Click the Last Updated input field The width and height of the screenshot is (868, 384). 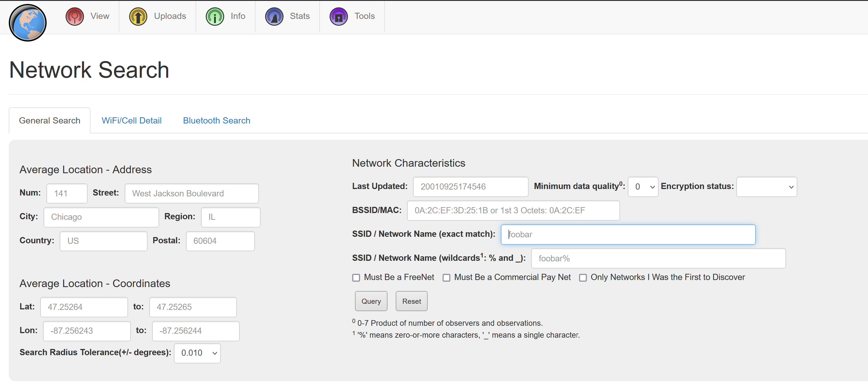[470, 186]
